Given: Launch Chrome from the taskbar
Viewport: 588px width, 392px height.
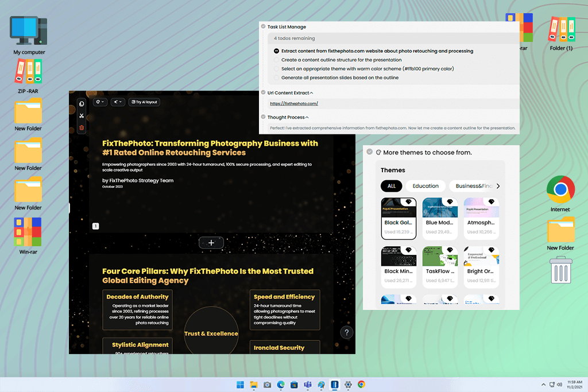Looking at the screenshot, I should [362, 385].
